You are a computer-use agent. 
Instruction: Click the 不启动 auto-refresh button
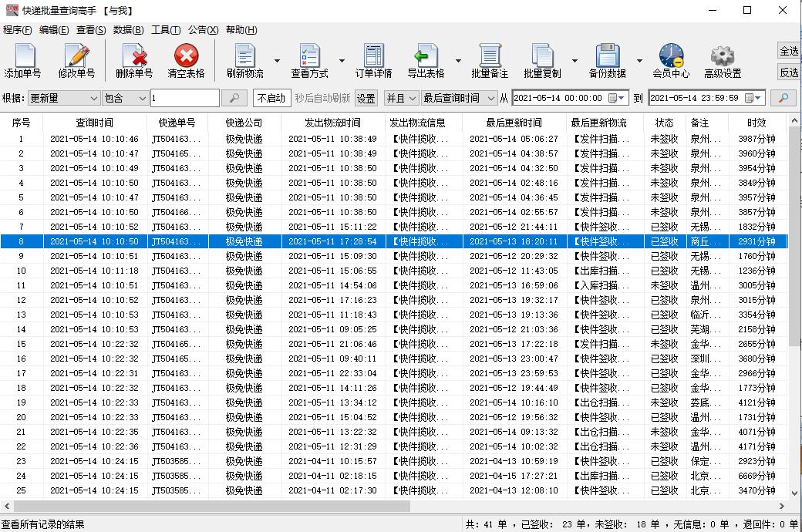[271, 98]
